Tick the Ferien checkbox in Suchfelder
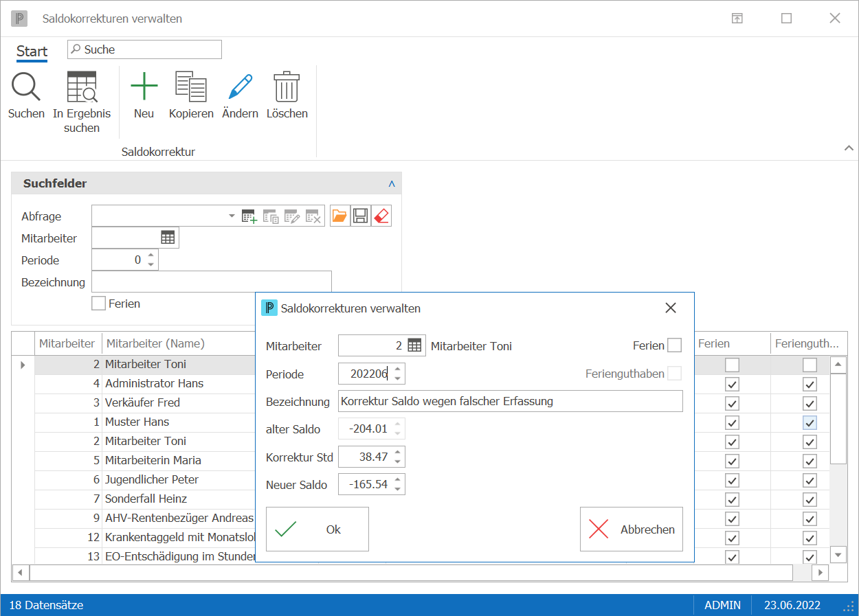This screenshot has height=616, width=859. [x=98, y=304]
